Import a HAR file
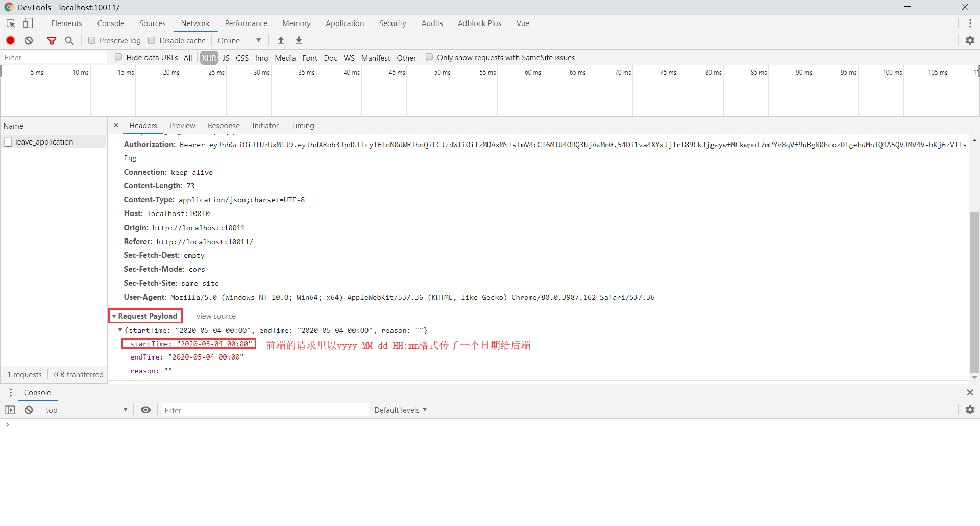 [x=281, y=40]
